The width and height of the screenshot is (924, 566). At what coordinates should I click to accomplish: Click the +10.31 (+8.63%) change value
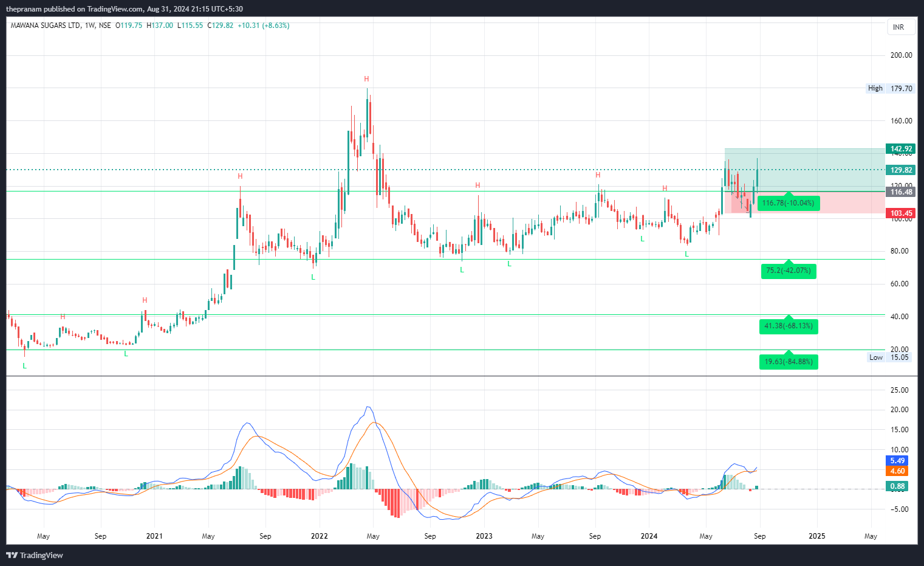[263, 26]
